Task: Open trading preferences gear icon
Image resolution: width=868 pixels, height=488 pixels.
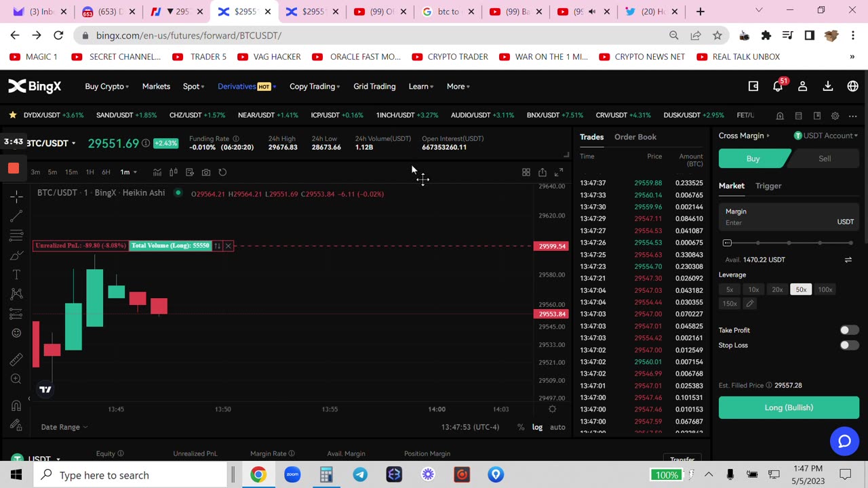Action: (835, 116)
